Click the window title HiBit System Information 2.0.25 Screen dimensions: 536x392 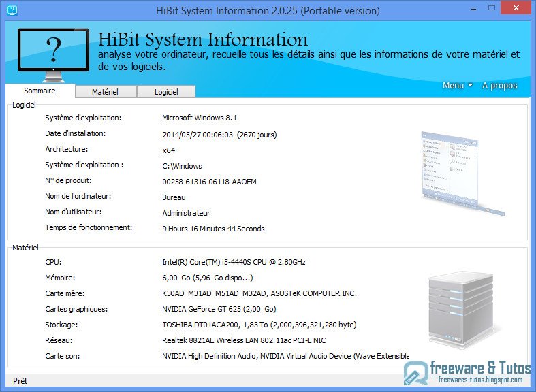pyautogui.click(x=268, y=11)
